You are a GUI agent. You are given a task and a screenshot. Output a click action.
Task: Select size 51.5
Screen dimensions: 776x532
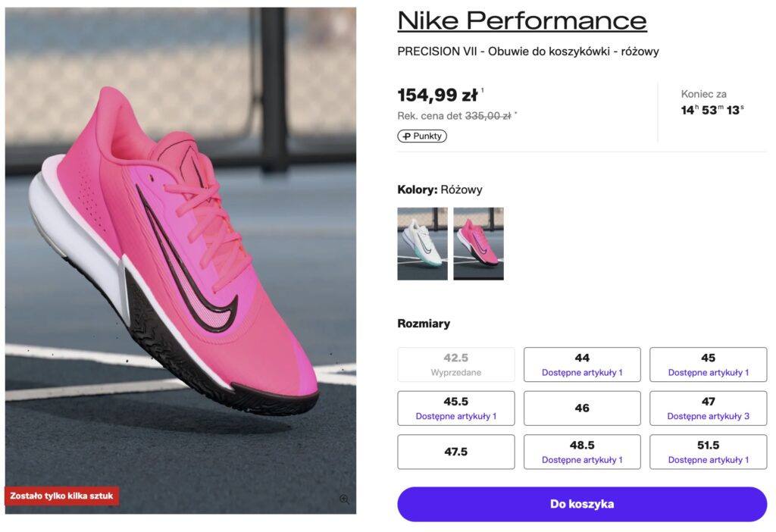[x=708, y=452]
